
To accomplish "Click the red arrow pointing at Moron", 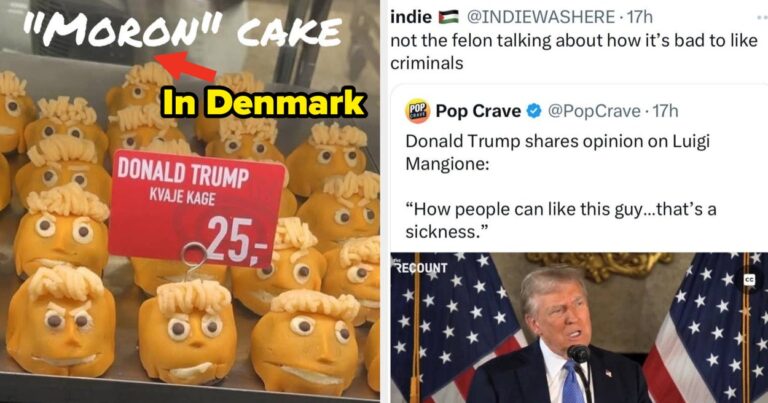I will [x=185, y=67].
